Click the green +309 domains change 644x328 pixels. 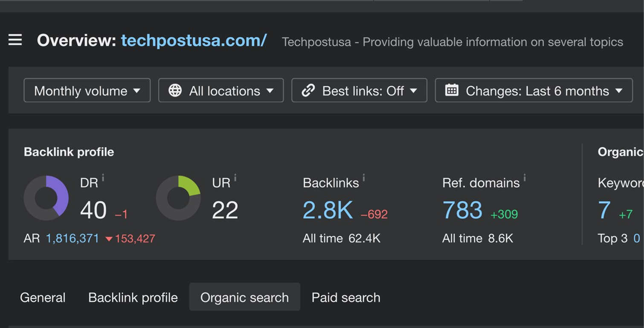pos(504,214)
